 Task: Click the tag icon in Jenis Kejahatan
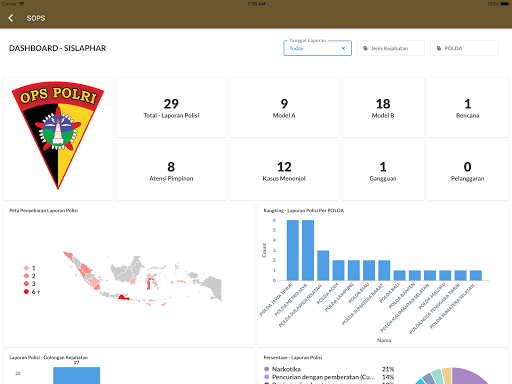pos(365,48)
